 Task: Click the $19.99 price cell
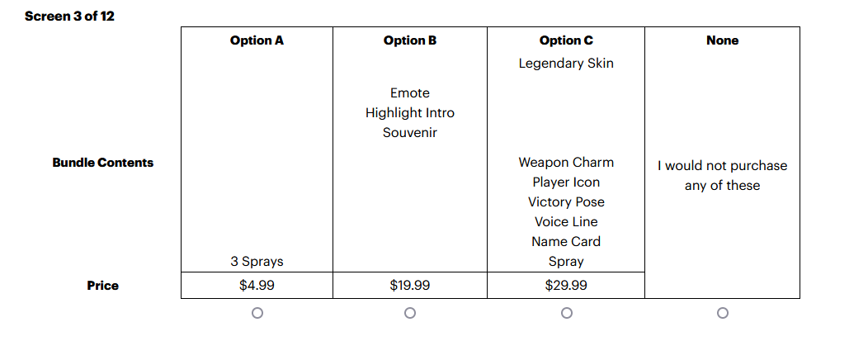click(410, 286)
